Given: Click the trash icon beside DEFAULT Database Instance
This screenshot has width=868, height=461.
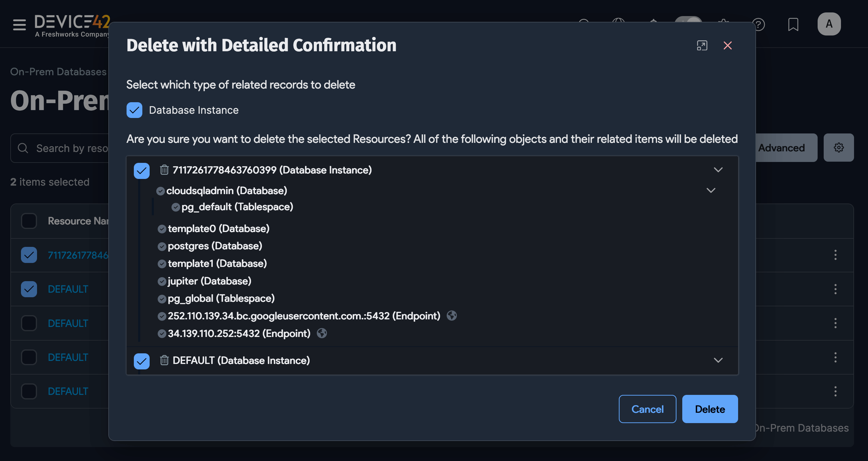Looking at the screenshot, I should (164, 360).
